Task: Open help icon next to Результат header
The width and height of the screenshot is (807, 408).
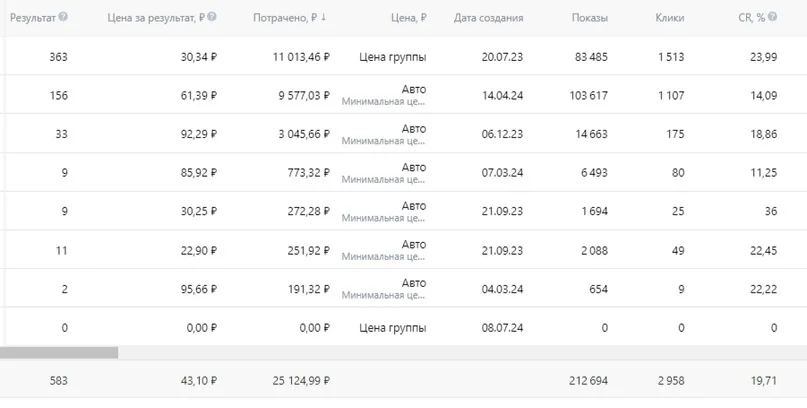Action: point(63,17)
